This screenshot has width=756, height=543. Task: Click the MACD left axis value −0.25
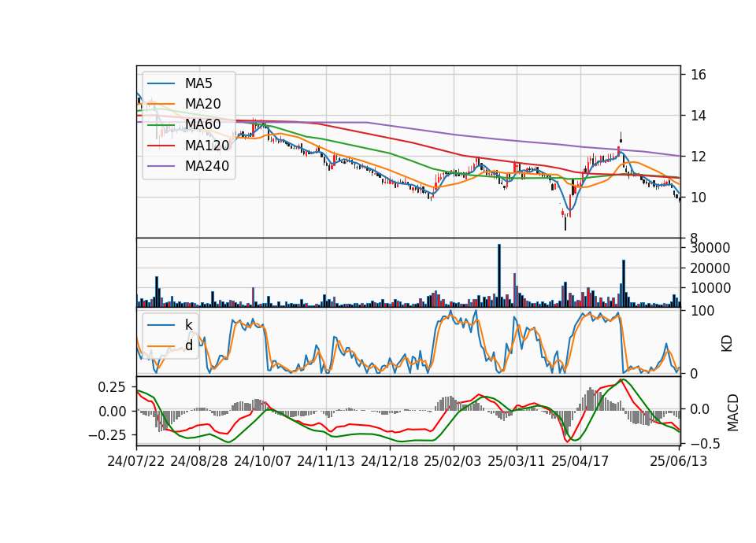[108, 435]
